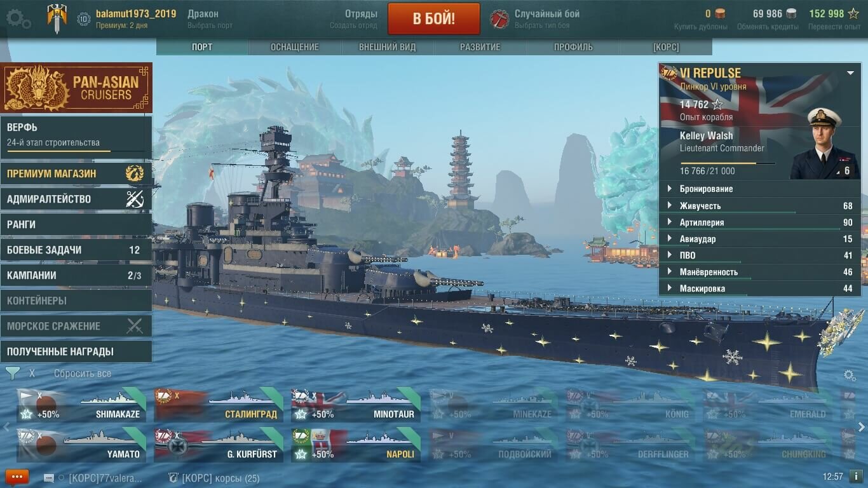Click the Premium shop dragon icon

click(x=135, y=173)
